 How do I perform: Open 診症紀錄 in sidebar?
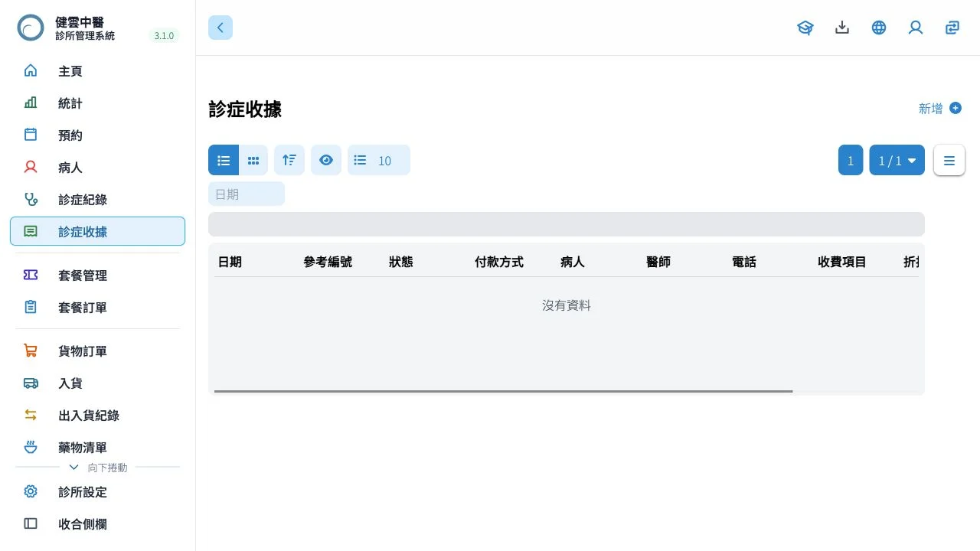(97, 200)
